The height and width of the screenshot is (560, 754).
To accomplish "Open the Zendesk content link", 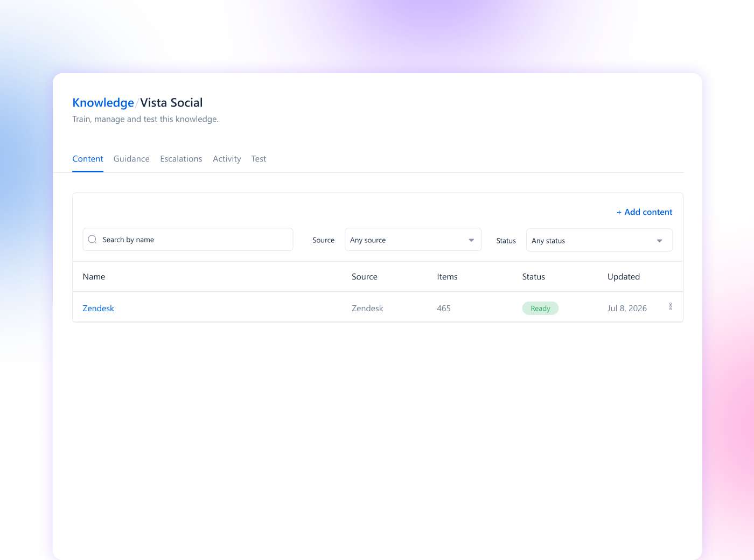I will (x=99, y=308).
